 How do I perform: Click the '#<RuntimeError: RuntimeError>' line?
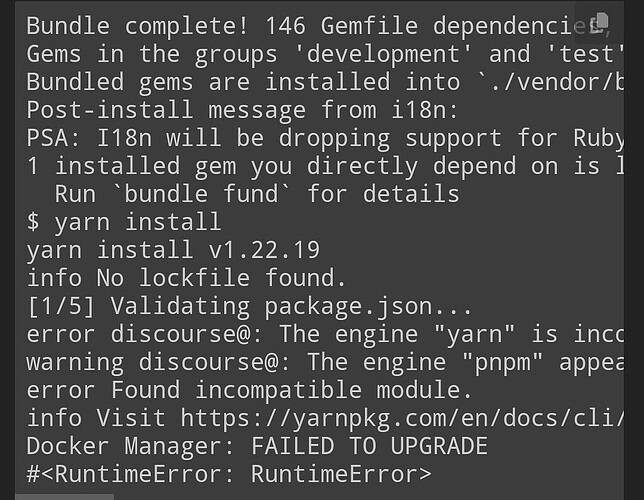[x=229, y=473]
